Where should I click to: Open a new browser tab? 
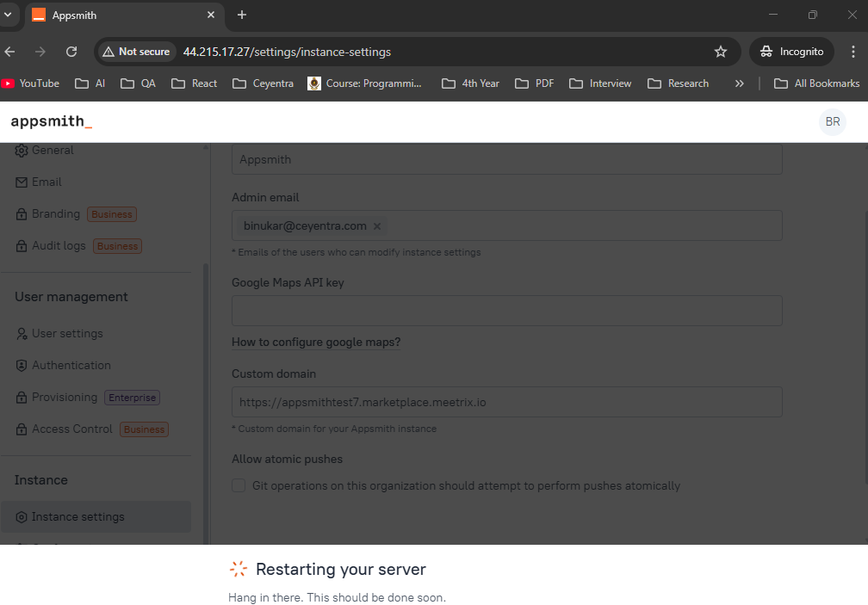click(242, 15)
